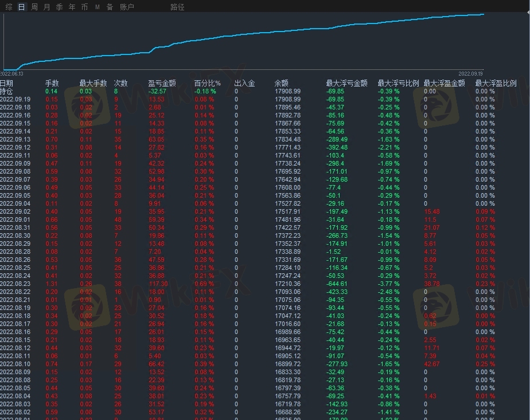The height and width of the screenshot is (420, 530).
Task: Click the equity curve at 2022.09.19 endpoint
Action: pos(484,14)
